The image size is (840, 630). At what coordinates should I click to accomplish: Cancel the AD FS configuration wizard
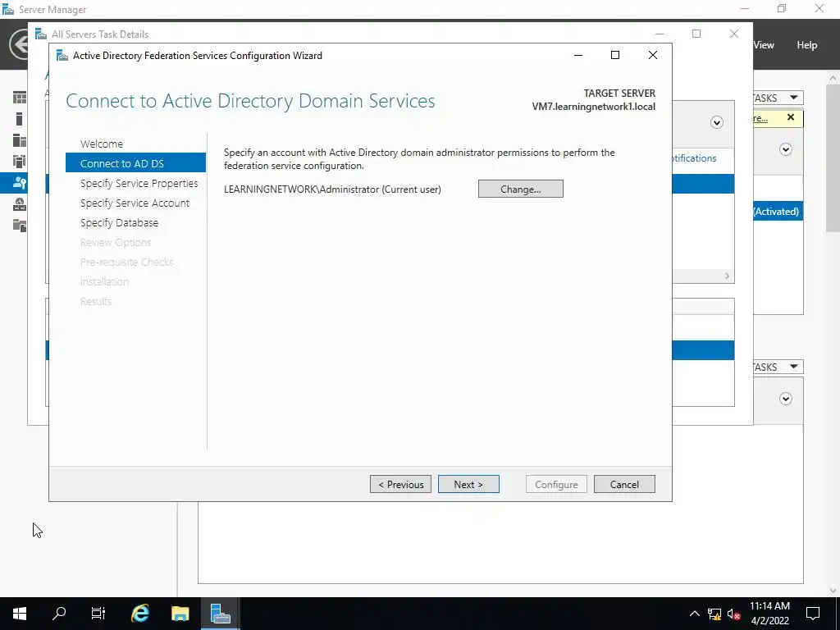624,484
